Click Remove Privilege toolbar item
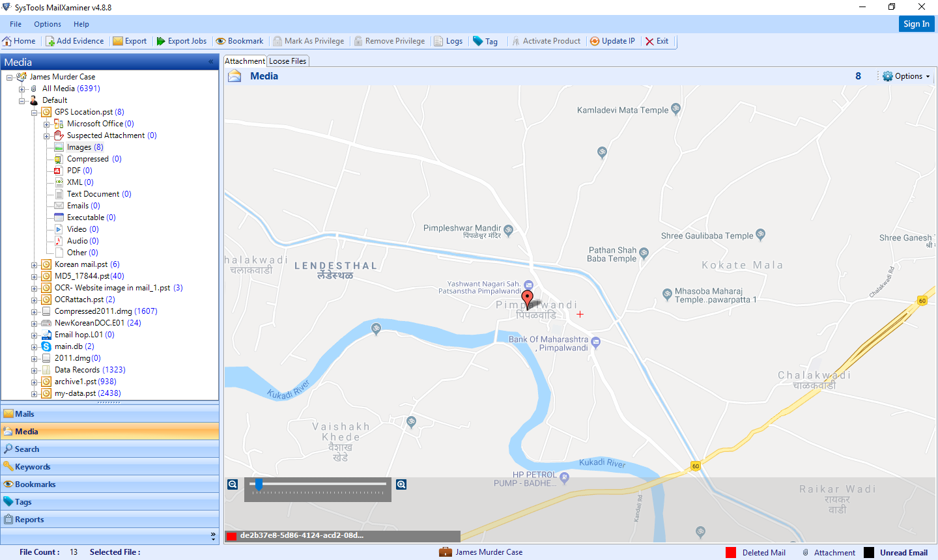The width and height of the screenshot is (938, 560). pyautogui.click(x=390, y=41)
